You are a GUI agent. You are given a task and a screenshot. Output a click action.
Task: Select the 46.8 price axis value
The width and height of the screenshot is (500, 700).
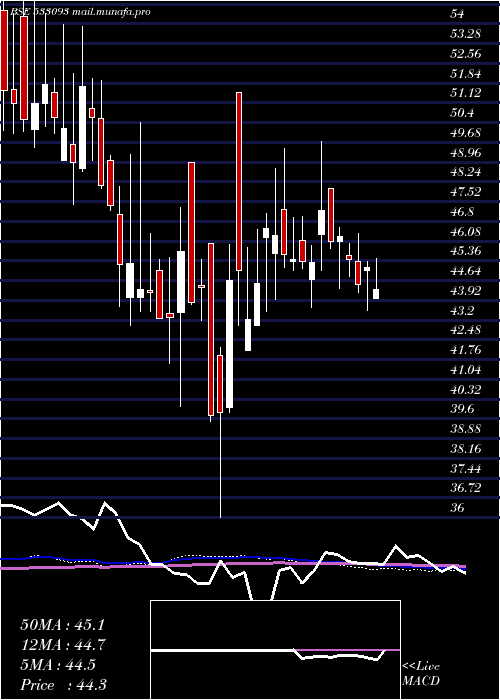462,212
